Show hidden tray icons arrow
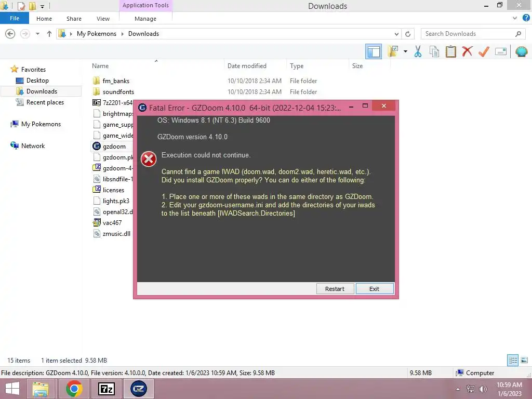This screenshot has height=399, width=532. 458,389
